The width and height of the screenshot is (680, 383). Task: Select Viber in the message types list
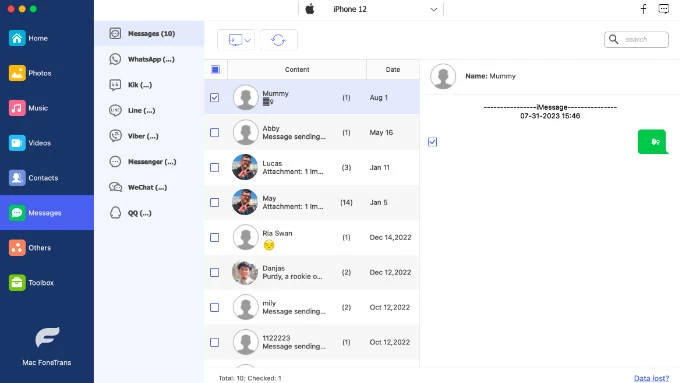pyautogui.click(x=149, y=136)
